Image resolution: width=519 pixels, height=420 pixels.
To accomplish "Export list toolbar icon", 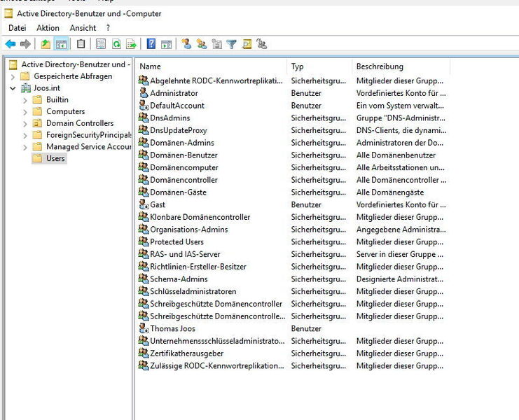I will pos(132,44).
